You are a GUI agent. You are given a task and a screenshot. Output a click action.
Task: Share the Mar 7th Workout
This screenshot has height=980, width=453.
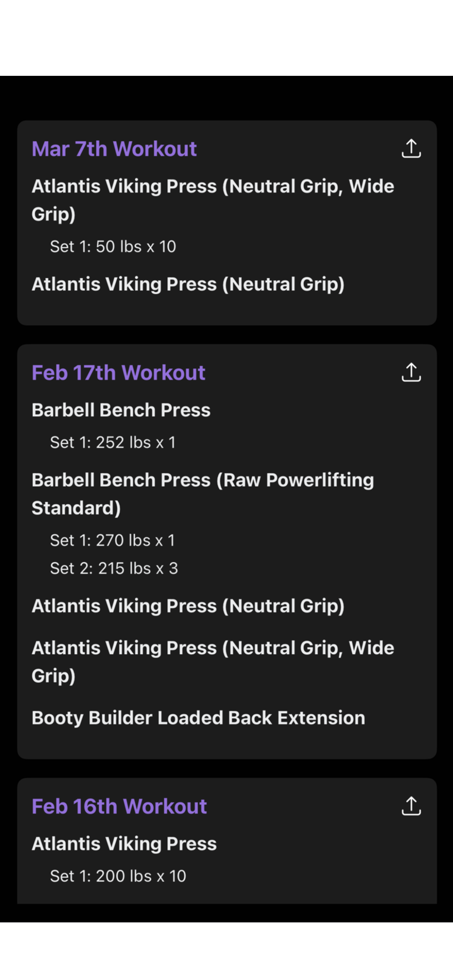[411, 148]
